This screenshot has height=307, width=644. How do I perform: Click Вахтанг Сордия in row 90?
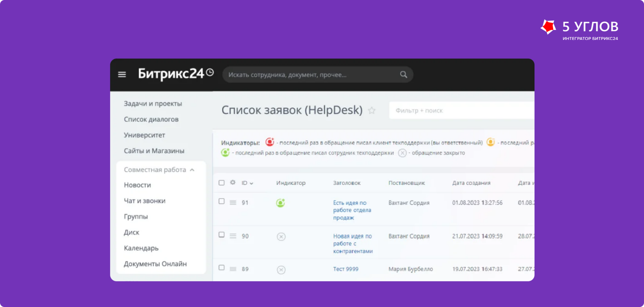coord(409,236)
